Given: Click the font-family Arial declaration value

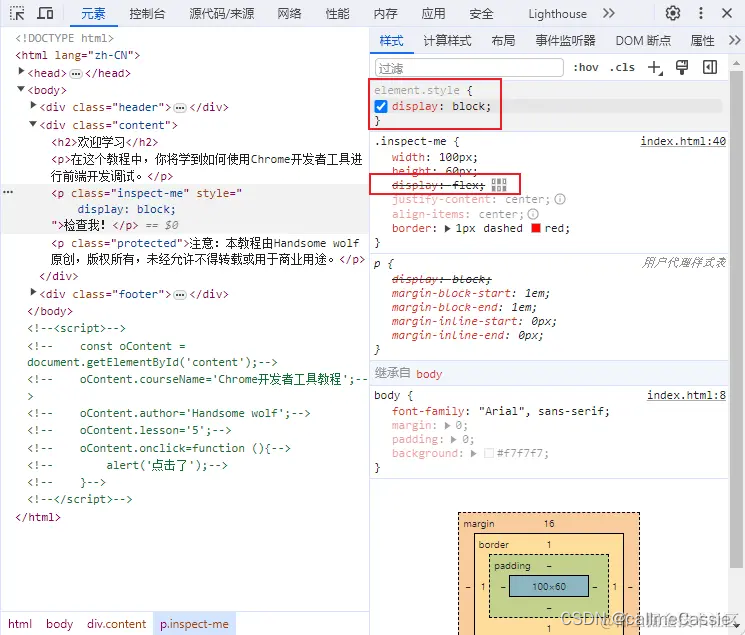Looking at the screenshot, I should (544, 411).
